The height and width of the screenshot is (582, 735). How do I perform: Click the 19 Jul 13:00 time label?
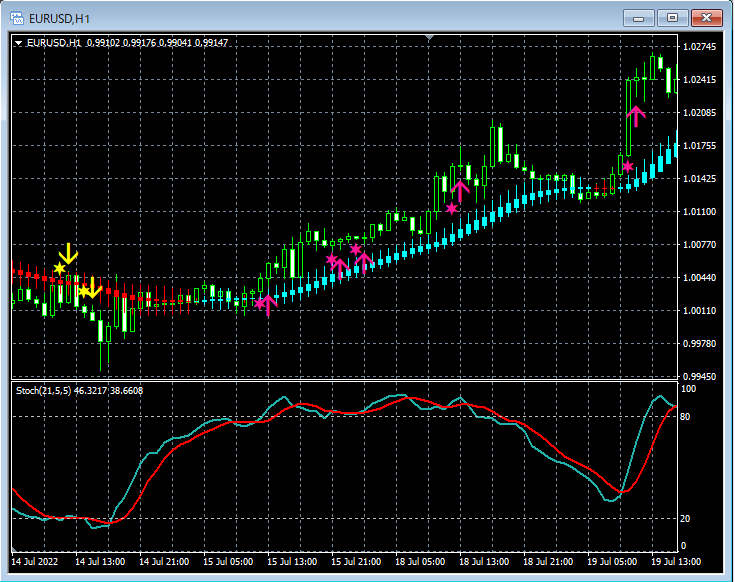coord(677,562)
